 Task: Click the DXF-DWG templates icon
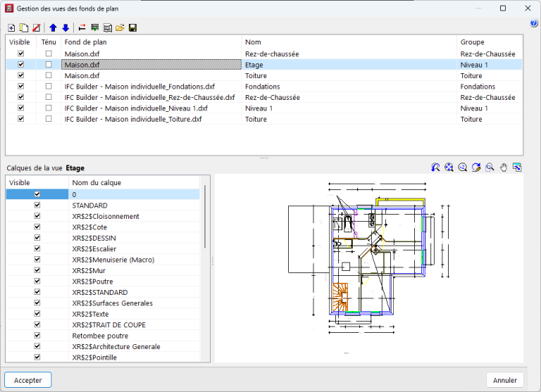107,28
